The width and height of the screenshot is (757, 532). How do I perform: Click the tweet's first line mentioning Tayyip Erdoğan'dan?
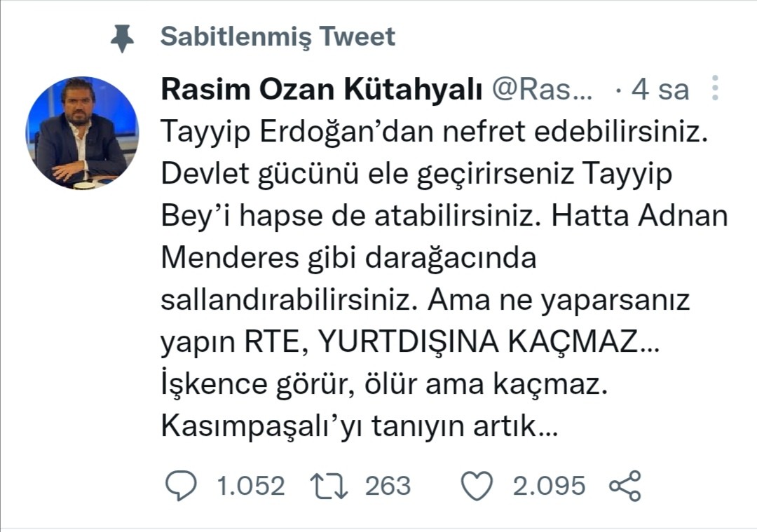click(x=432, y=131)
